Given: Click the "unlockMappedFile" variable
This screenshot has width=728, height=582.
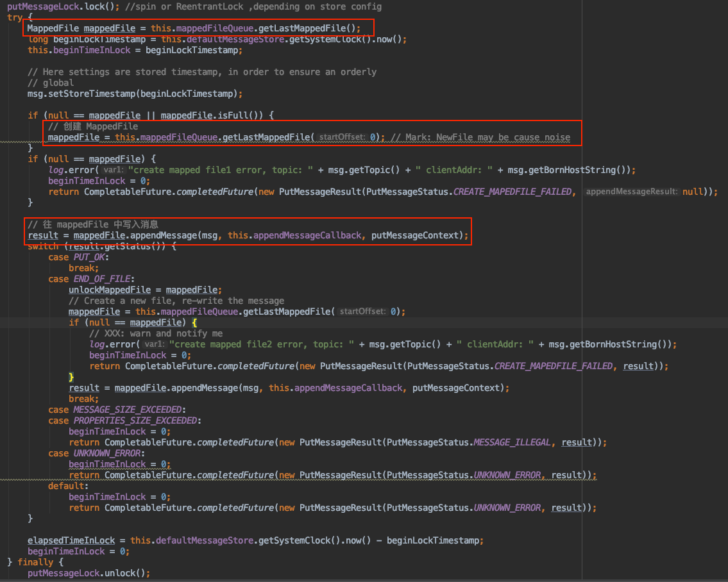Looking at the screenshot, I should click(110, 290).
